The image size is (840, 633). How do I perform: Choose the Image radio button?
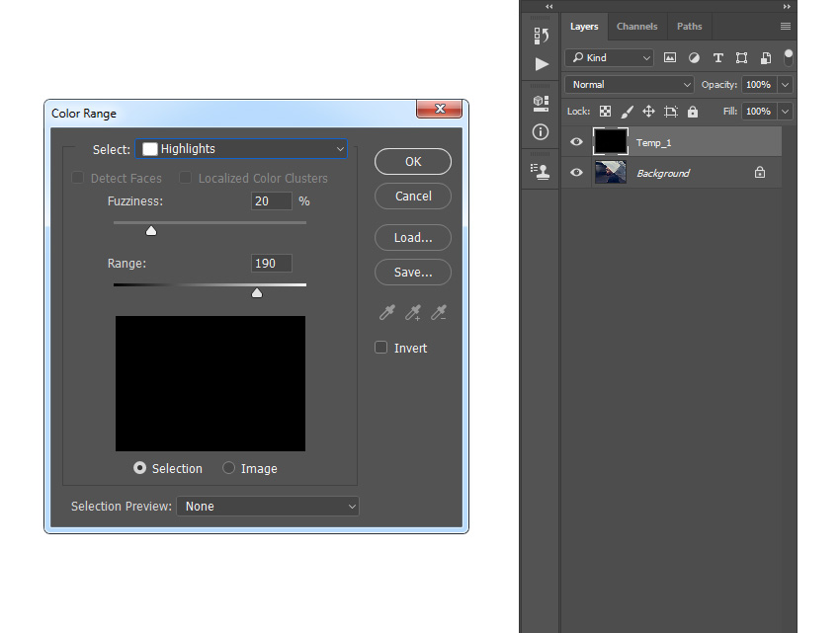[x=228, y=468]
